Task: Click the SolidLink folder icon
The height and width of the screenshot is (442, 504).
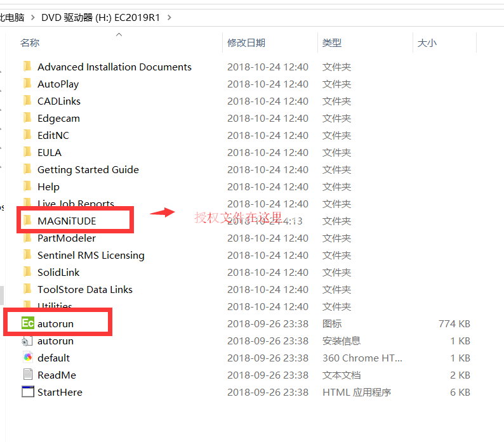Action: click(28, 272)
